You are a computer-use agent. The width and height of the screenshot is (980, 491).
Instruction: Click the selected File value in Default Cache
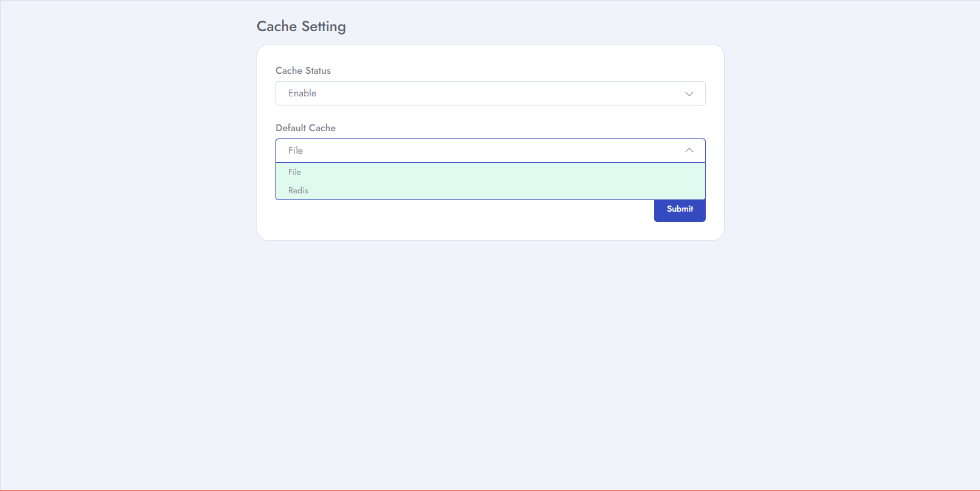(x=296, y=151)
